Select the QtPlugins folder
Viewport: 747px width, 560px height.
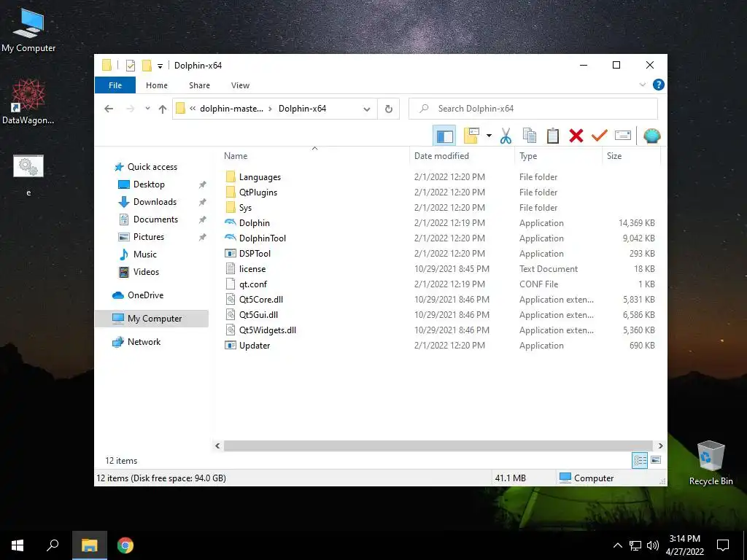click(258, 192)
